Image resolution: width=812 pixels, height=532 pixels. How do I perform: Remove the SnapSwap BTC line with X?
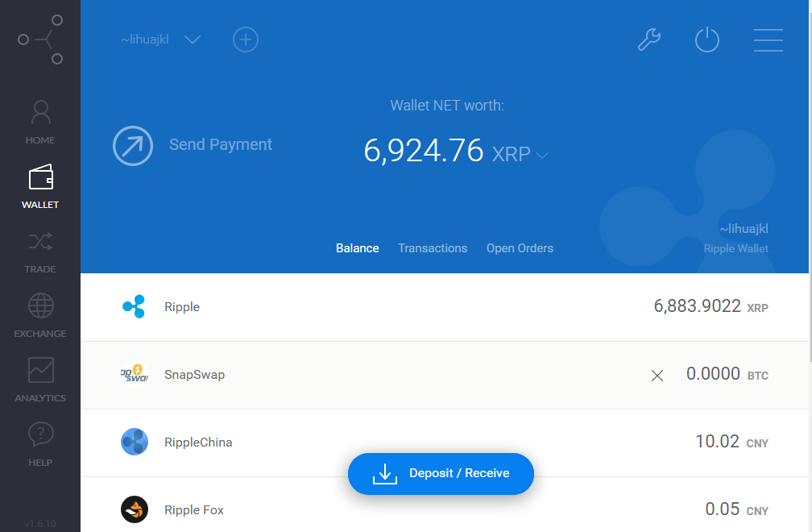click(657, 376)
